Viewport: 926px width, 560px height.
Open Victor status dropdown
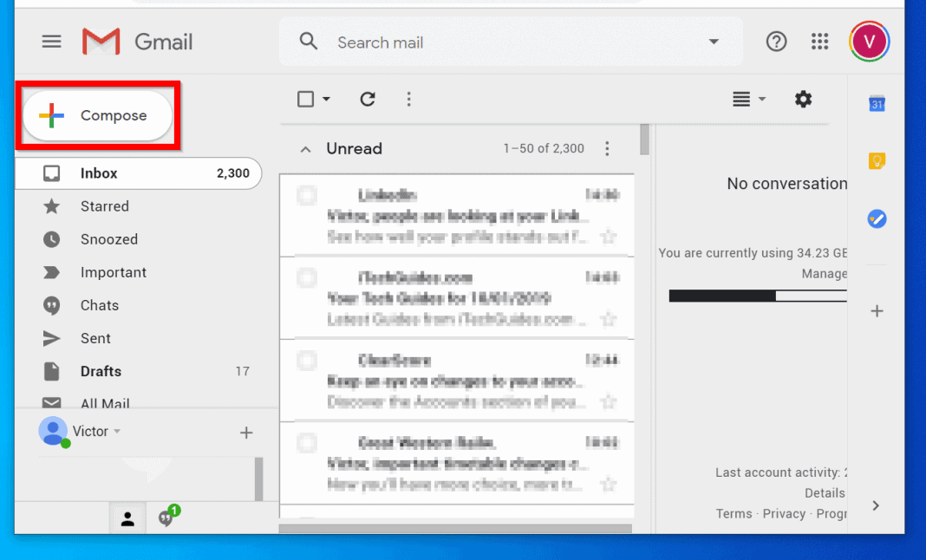click(117, 431)
